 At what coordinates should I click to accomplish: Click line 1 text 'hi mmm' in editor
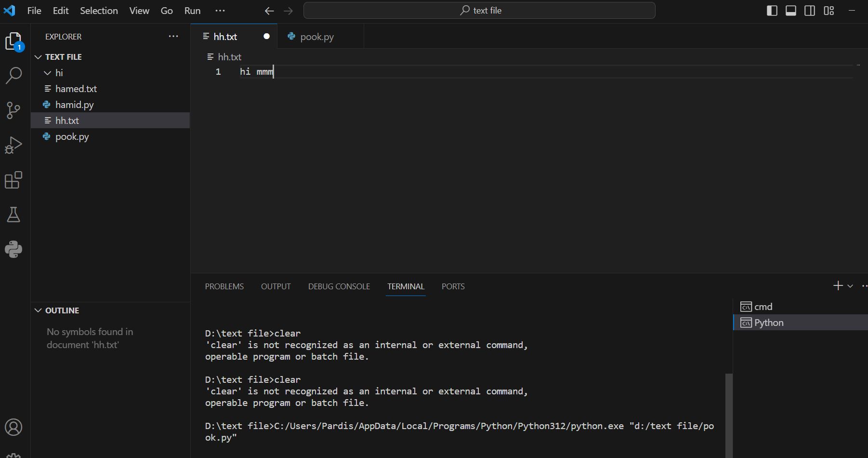[257, 72]
